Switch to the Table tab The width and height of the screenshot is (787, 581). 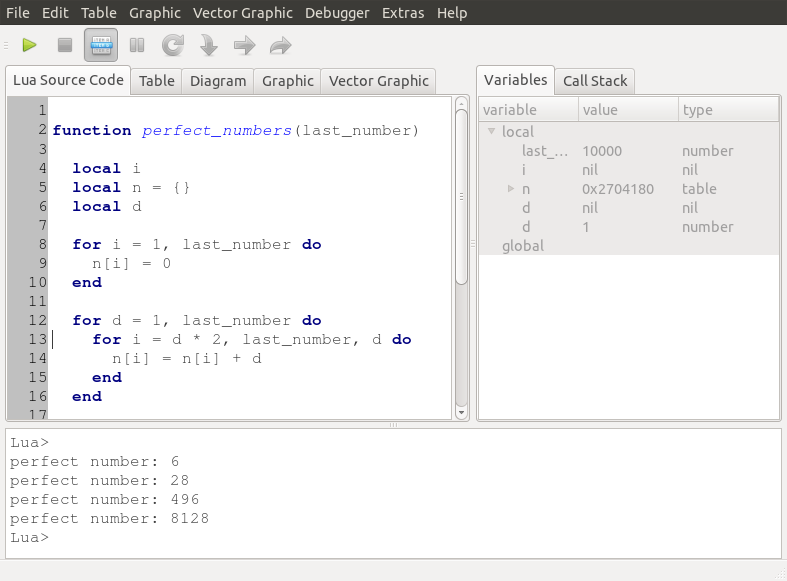pos(157,81)
